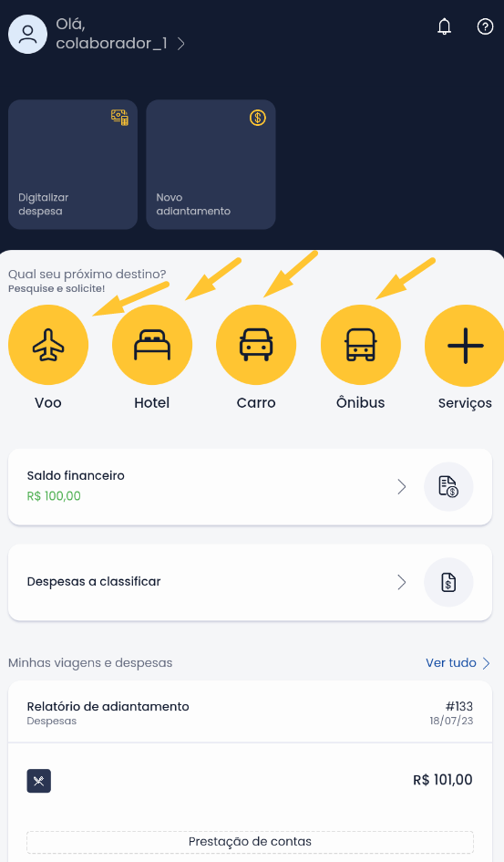Expand the Saldo financeiro chevron
Image resolution: width=504 pixels, height=862 pixels.
(402, 486)
